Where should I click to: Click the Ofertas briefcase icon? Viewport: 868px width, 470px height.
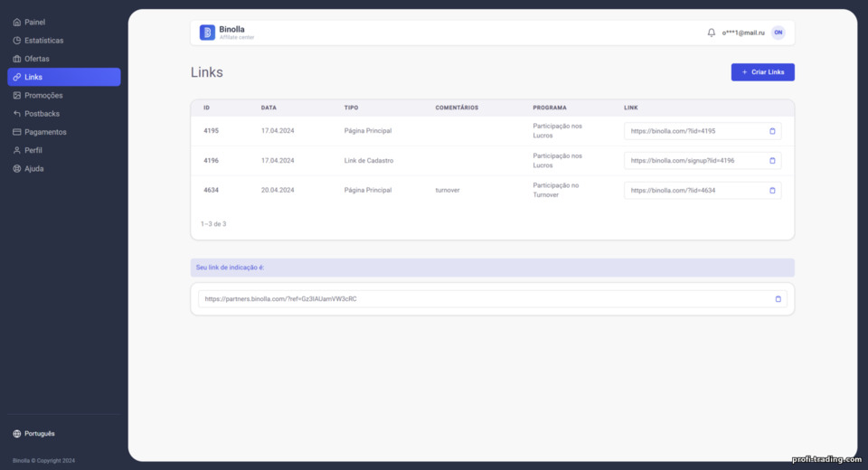pos(16,59)
